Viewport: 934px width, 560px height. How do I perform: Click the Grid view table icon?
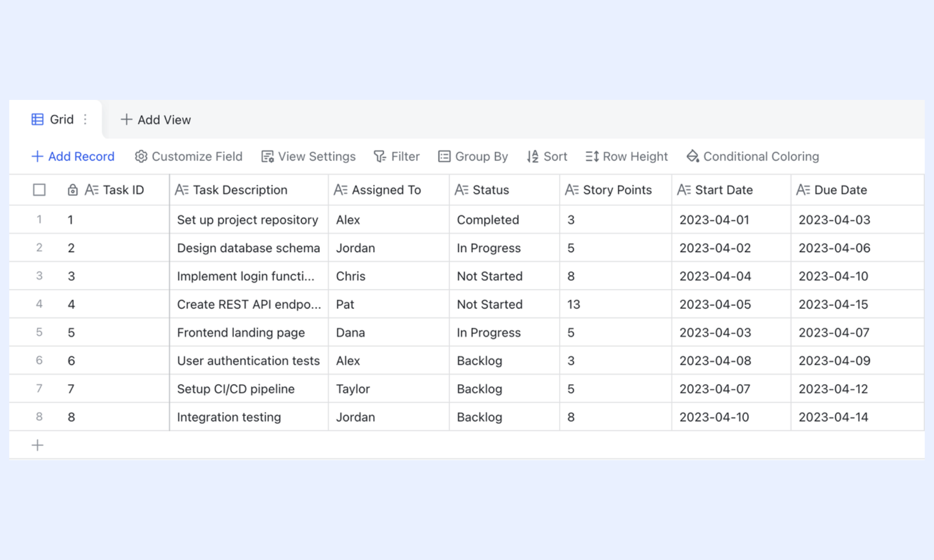click(37, 119)
